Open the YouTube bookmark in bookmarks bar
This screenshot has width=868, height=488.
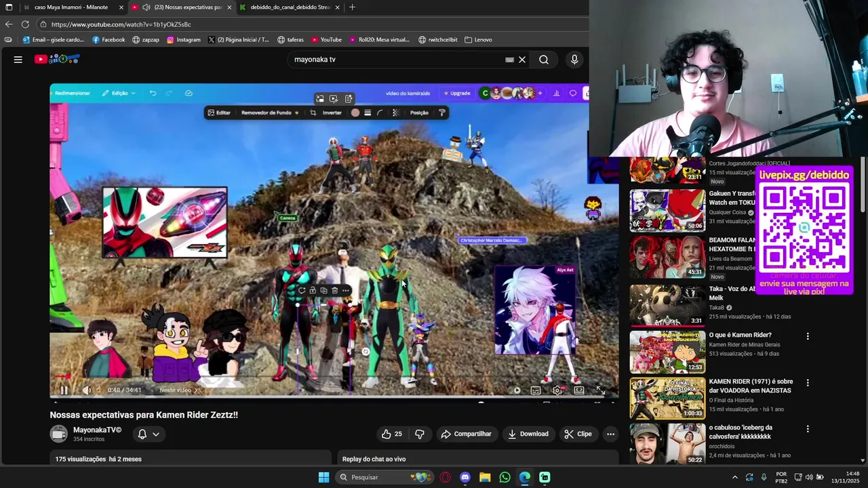click(326, 40)
